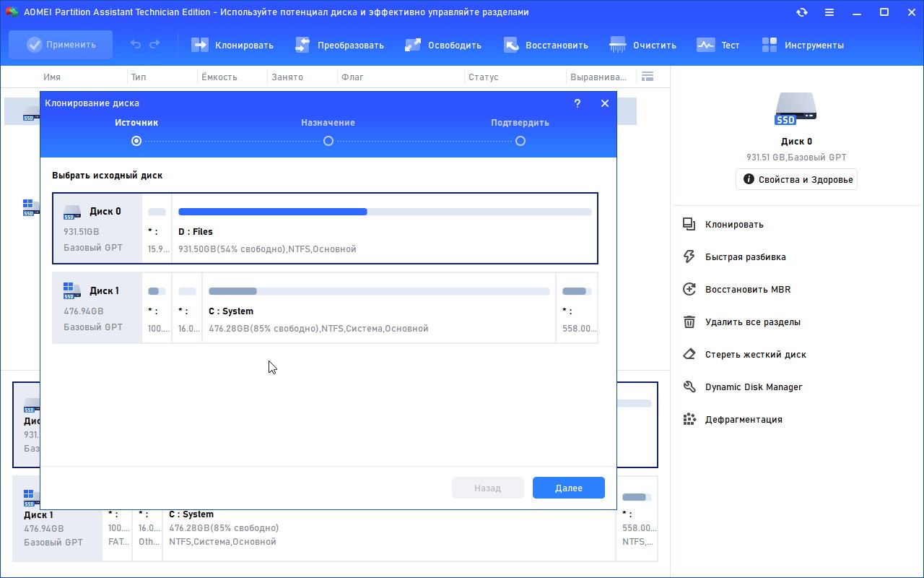The height and width of the screenshot is (578, 924).
Task: Sort by Выравнивание column header
Action: pyautogui.click(x=598, y=77)
